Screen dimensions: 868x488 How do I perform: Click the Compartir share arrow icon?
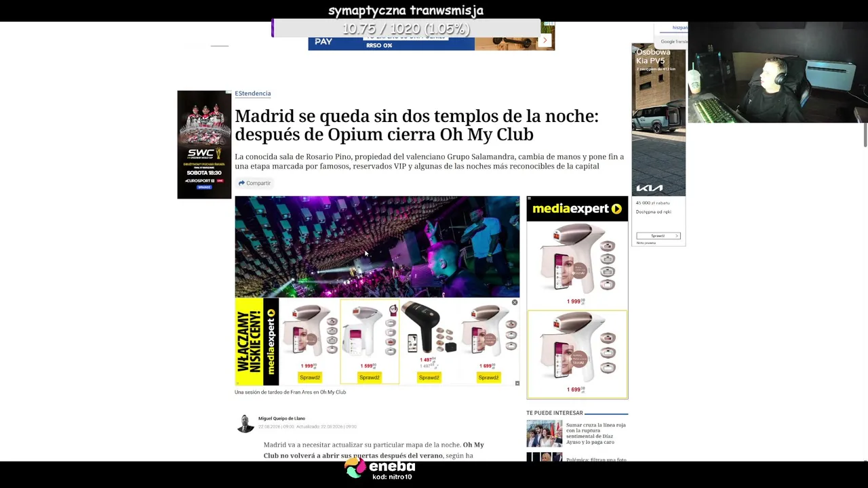241,183
